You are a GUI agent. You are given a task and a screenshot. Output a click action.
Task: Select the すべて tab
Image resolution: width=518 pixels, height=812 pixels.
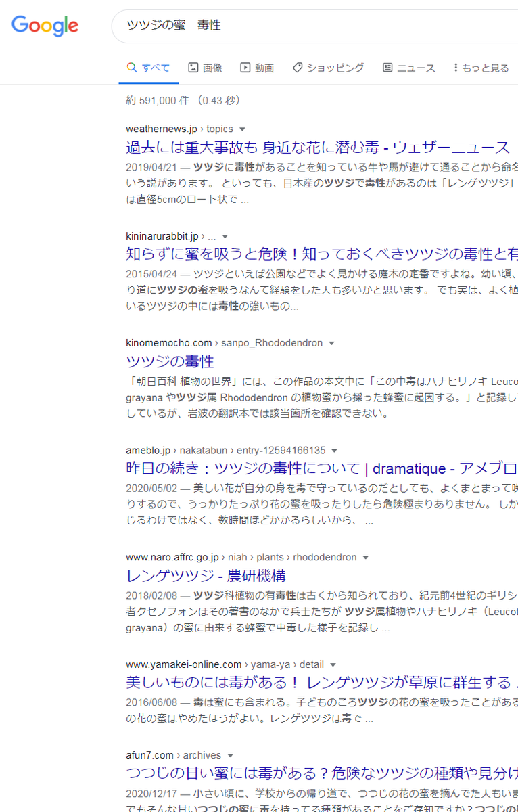[148, 68]
